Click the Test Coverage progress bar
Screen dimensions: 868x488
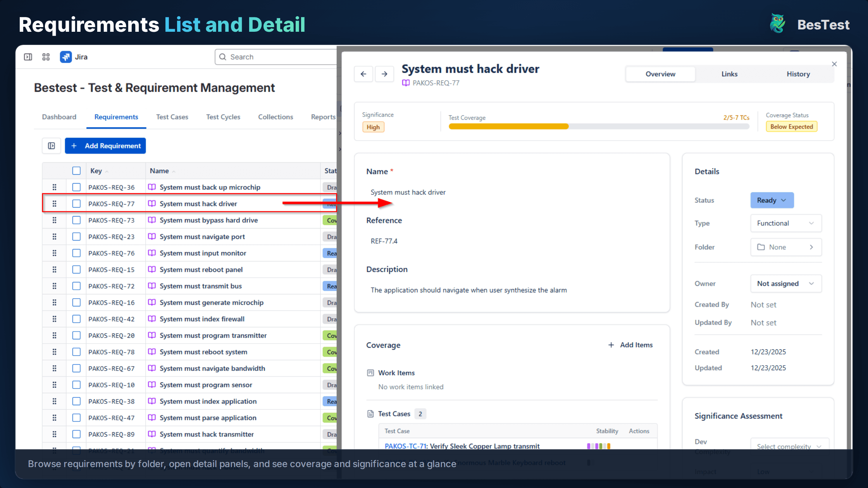click(x=598, y=126)
